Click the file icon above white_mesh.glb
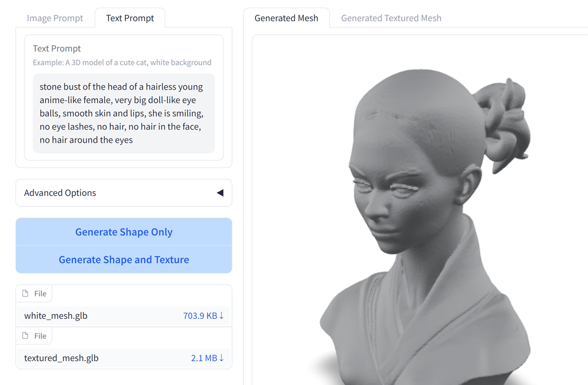Image resolution: width=588 pixels, height=385 pixels. tap(25, 293)
